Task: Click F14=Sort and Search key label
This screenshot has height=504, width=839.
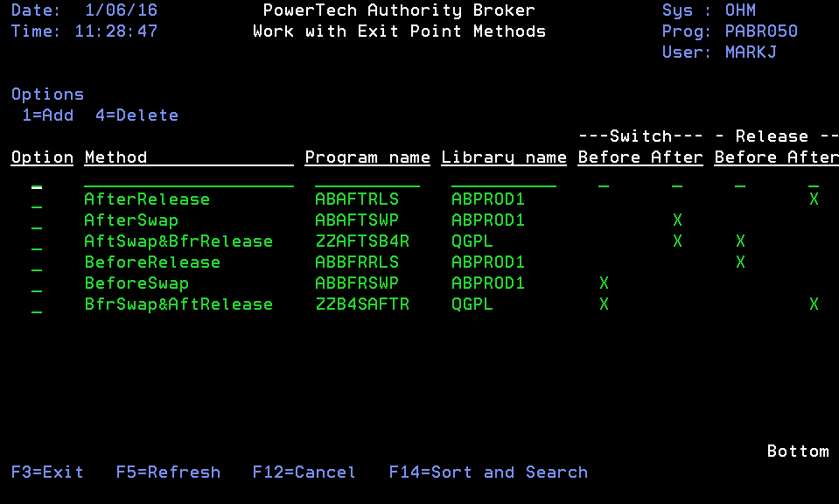Action: (488, 472)
